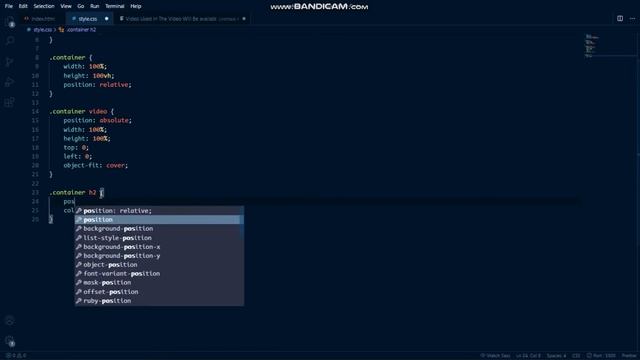
Task: Click the 'pos' text being typed on line 24
Action: pyautogui.click(x=69, y=202)
